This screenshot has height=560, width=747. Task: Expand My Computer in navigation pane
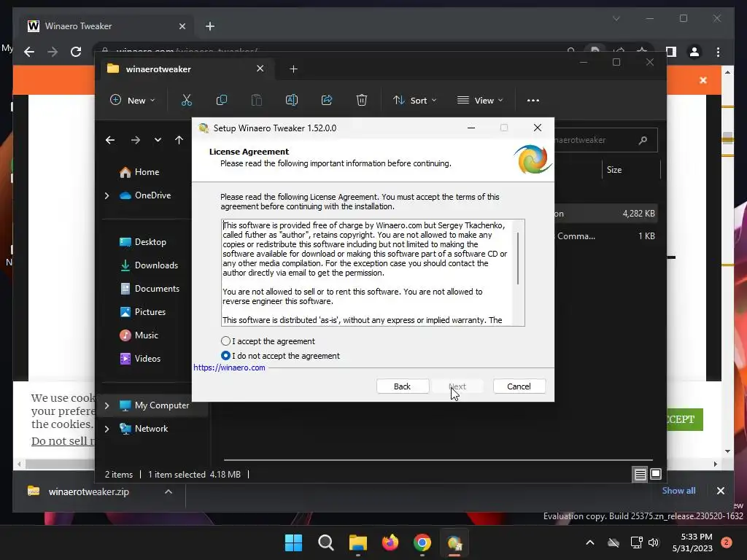pyautogui.click(x=107, y=405)
